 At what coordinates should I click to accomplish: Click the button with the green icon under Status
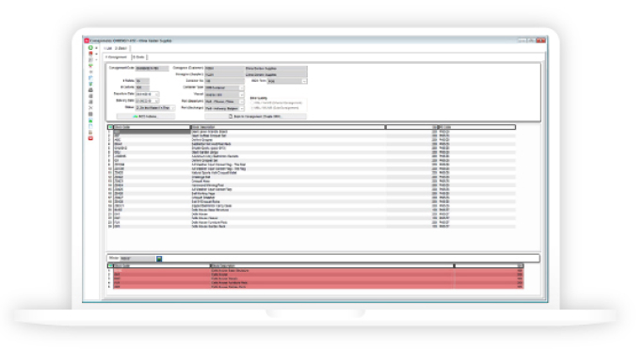(145, 117)
